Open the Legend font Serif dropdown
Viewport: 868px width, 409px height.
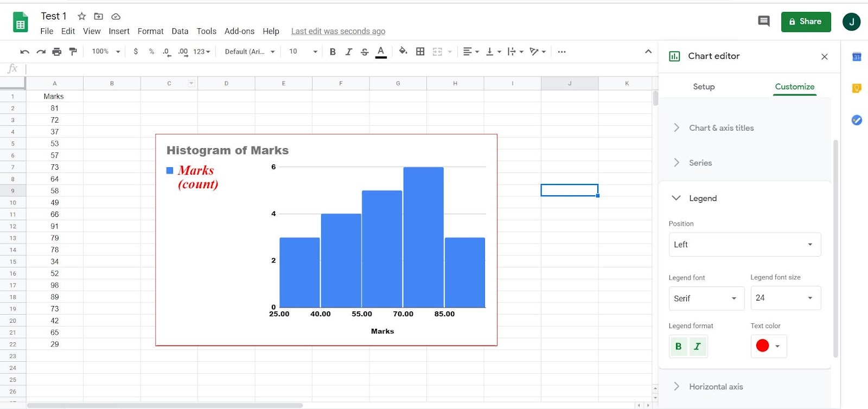[706, 298]
